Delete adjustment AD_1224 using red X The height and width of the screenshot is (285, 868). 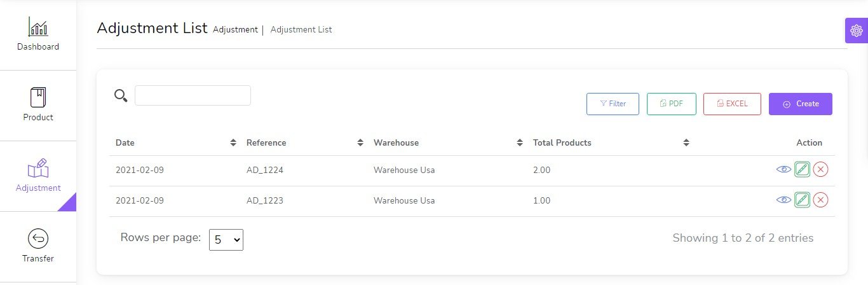(820, 169)
